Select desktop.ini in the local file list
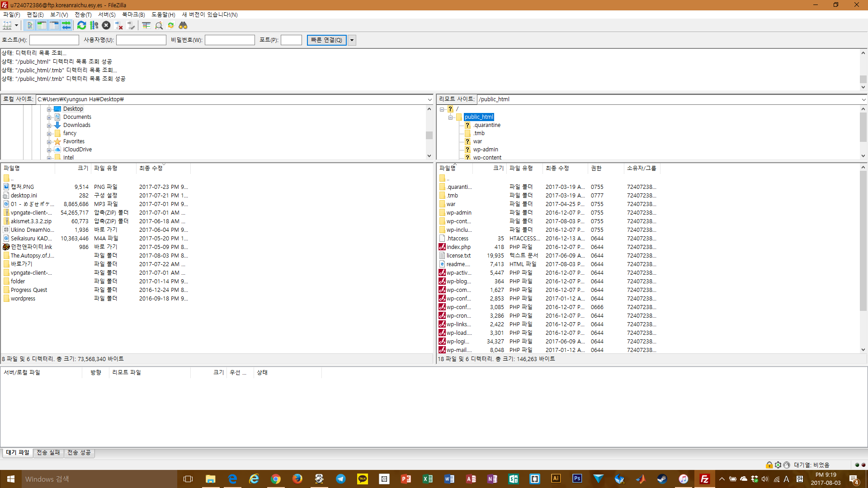This screenshot has height=488, width=868. 24,196
